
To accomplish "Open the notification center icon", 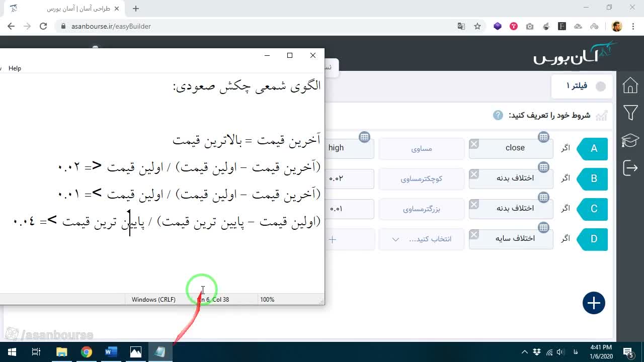I will 628,352.
